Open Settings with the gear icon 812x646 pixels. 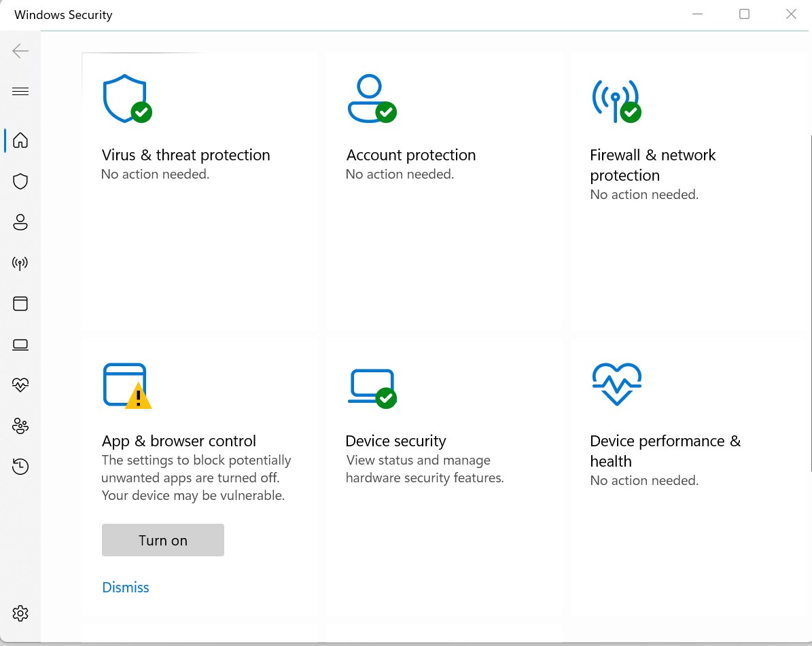(20, 613)
